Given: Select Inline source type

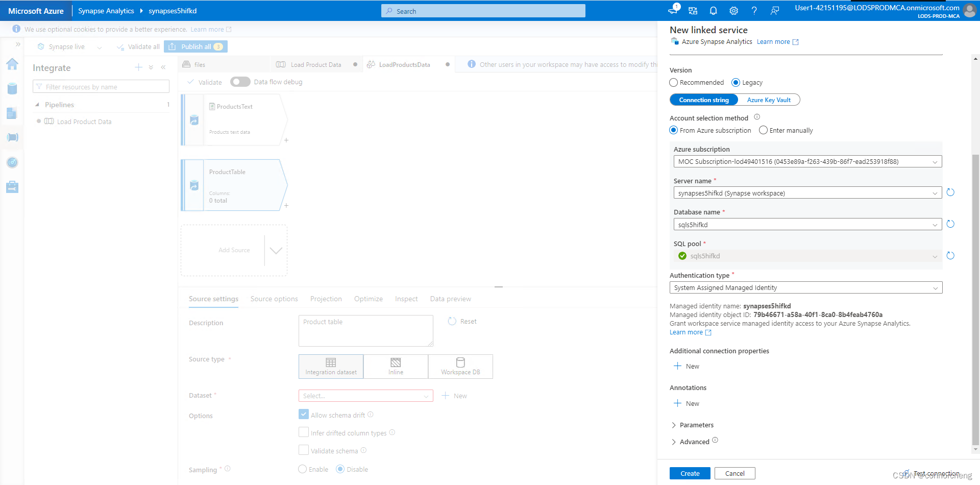Looking at the screenshot, I should click(396, 367).
